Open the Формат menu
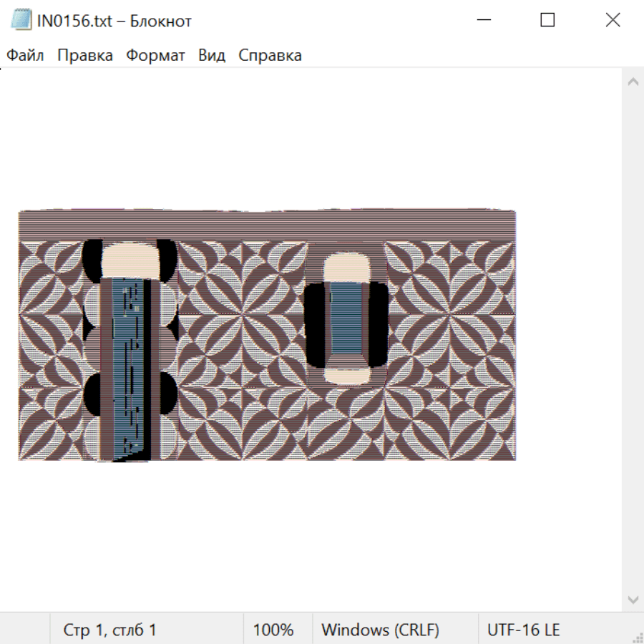Viewport: 644px width, 644px height. pos(155,56)
